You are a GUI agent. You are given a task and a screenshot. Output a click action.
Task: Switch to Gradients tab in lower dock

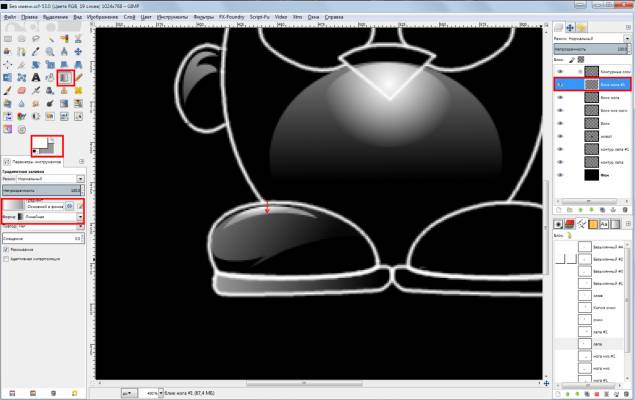615,224
